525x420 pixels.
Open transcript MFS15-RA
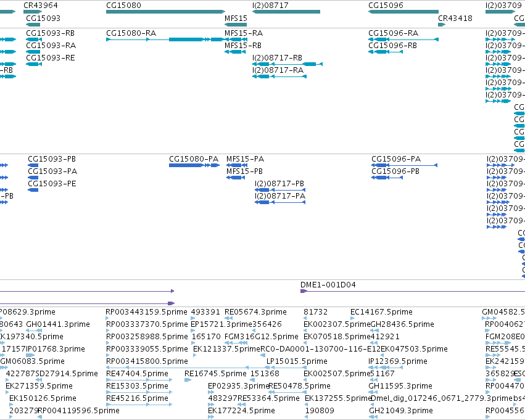point(244,33)
